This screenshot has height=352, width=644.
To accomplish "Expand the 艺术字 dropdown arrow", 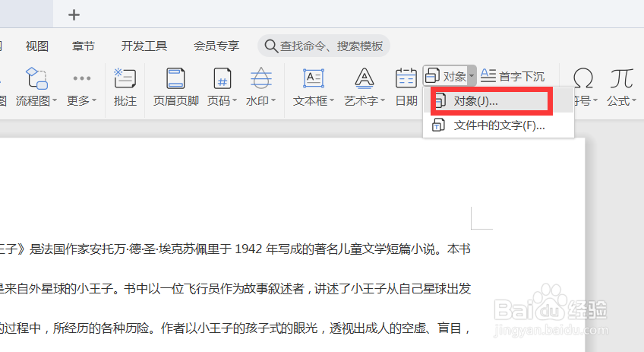I will tap(383, 100).
